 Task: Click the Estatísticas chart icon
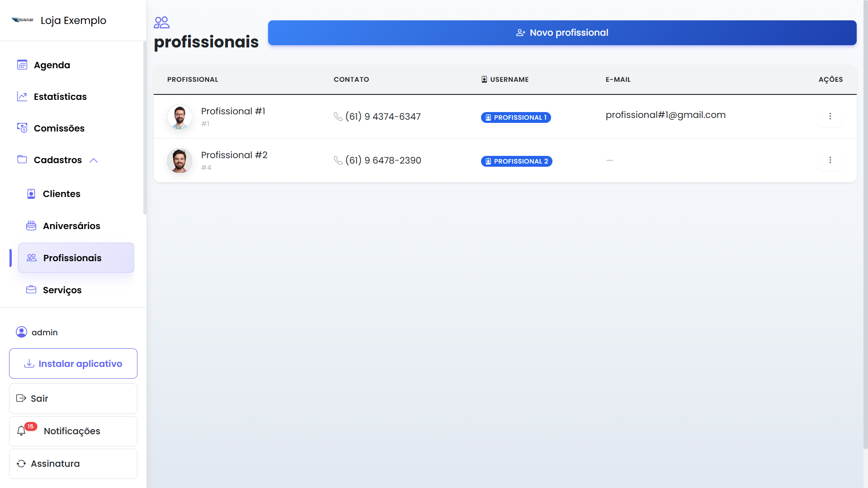(x=22, y=96)
